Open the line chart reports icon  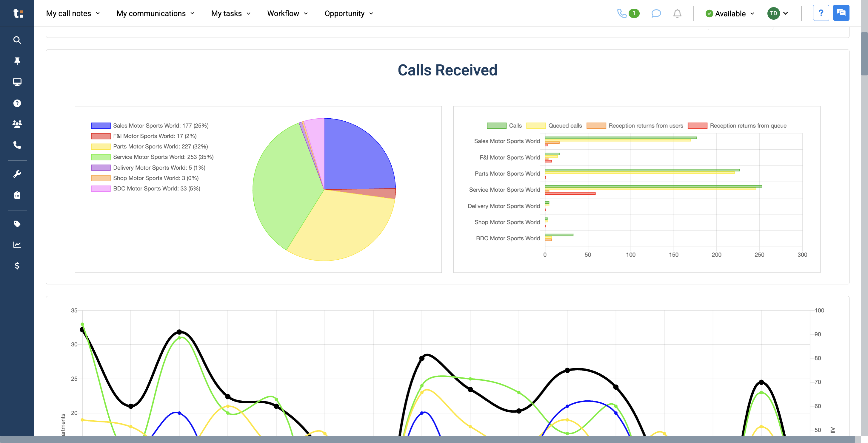pos(17,245)
